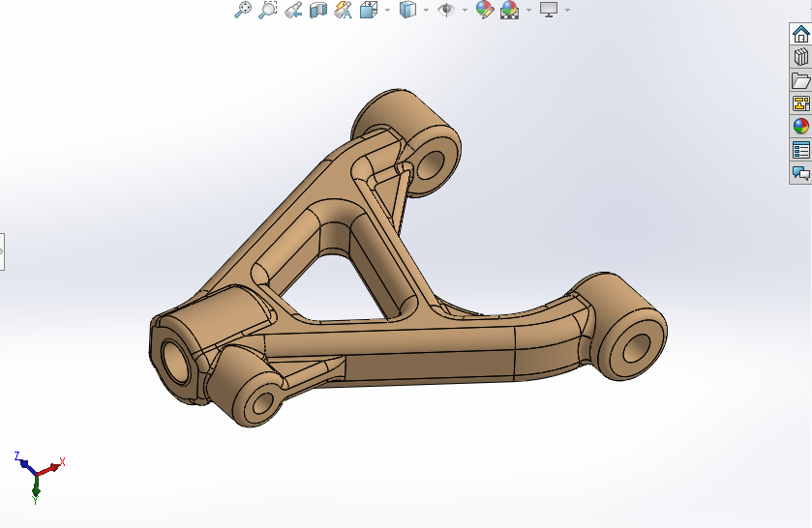Toggle the Hide/Show Items eye icon

pos(446,10)
